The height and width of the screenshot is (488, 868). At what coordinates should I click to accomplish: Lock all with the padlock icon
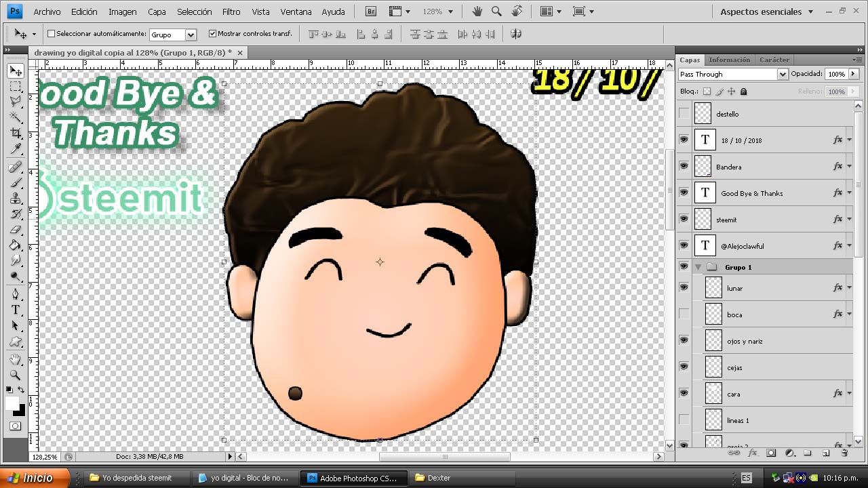743,91
